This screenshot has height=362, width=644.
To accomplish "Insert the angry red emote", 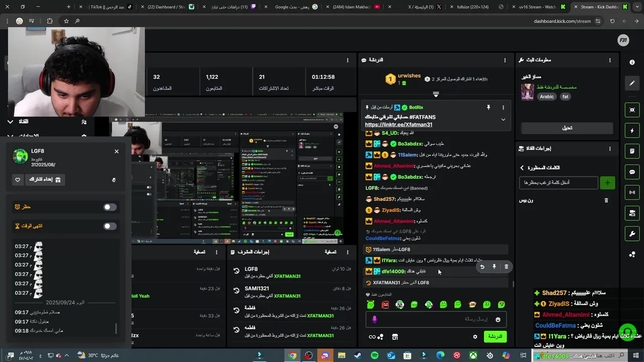I will [385, 305].
